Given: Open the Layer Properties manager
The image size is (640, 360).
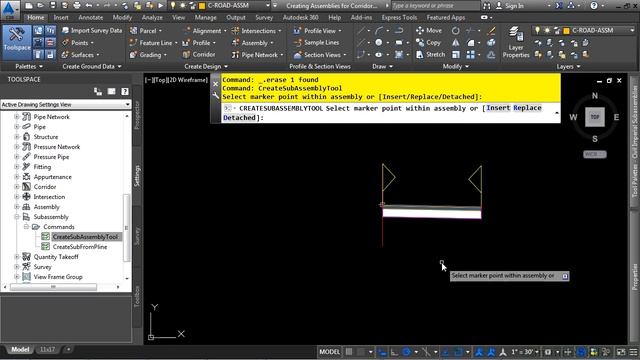Looking at the screenshot, I should point(516,42).
